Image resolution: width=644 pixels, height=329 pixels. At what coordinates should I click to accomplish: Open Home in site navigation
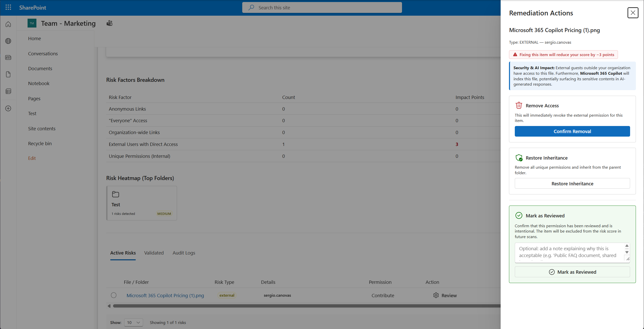[x=34, y=38]
